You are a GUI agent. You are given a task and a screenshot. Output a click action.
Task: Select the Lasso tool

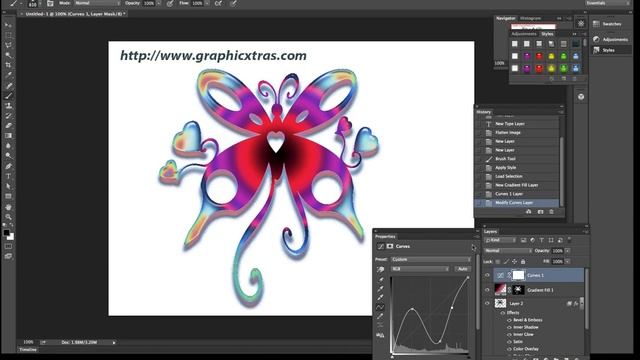click(x=8, y=45)
